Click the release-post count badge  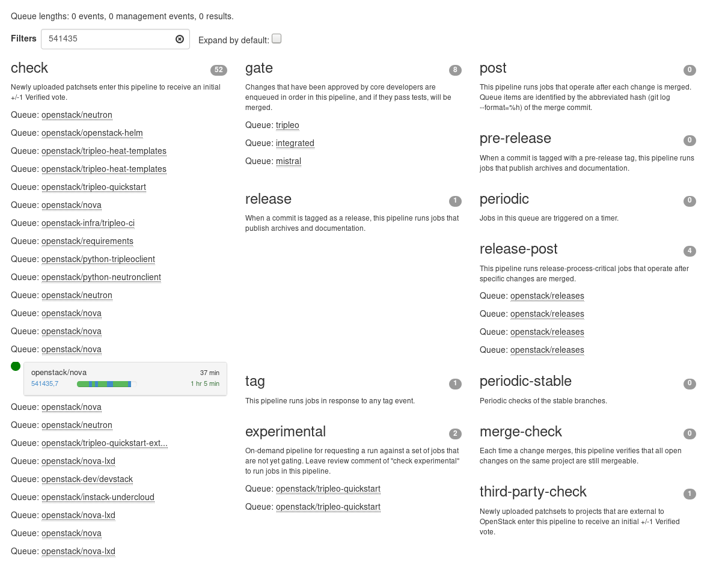tap(690, 251)
